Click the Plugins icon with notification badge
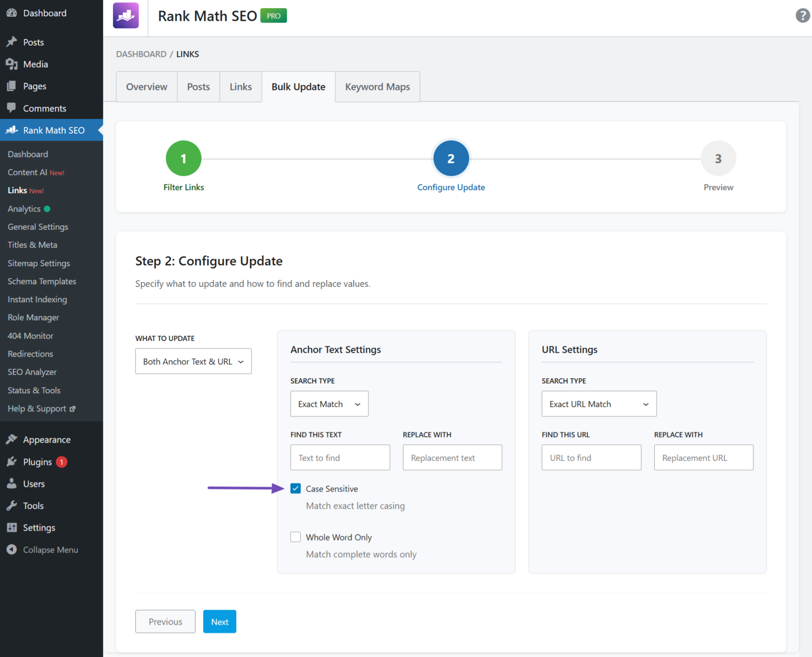Screen dimensions: 812x657 pyautogui.click(x=12, y=462)
